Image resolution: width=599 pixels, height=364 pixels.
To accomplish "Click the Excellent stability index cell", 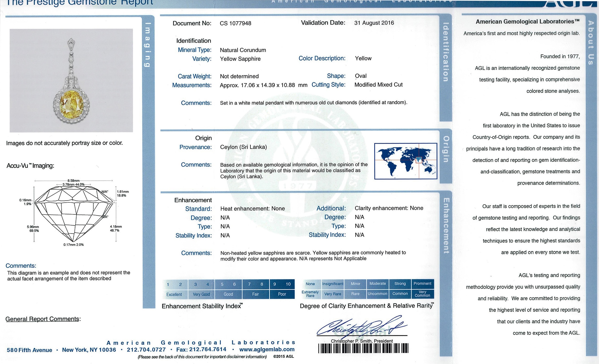I will tap(174, 294).
